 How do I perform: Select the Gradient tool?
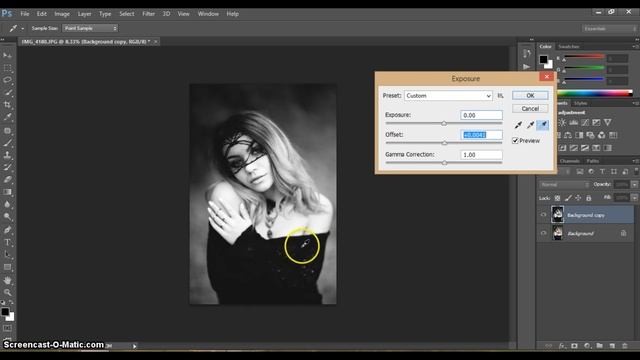tap(7, 192)
